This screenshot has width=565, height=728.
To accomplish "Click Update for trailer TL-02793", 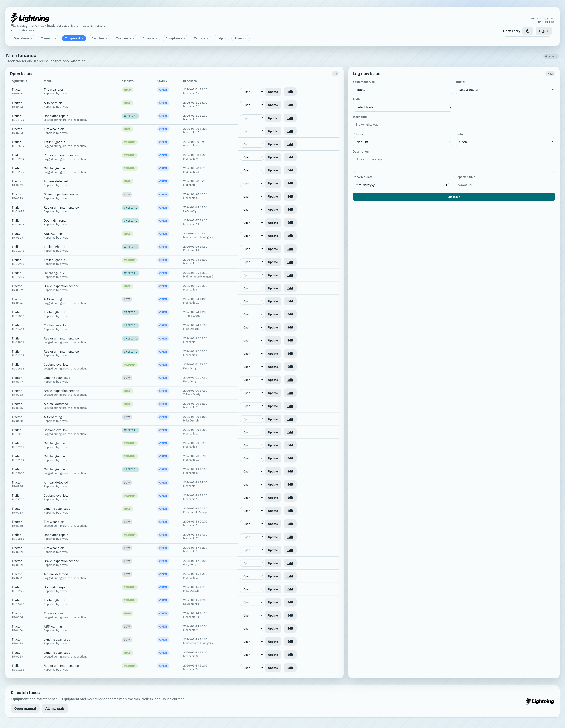I will 272,118.
